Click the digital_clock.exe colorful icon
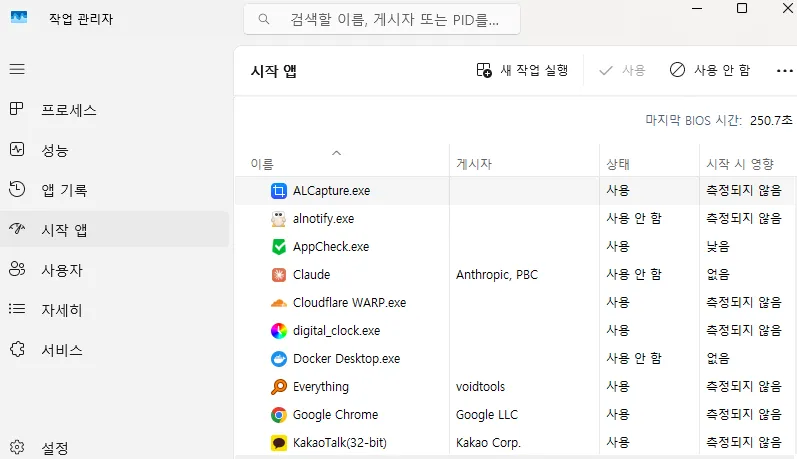Screen dimensions: 797x459 pos(279,331)
